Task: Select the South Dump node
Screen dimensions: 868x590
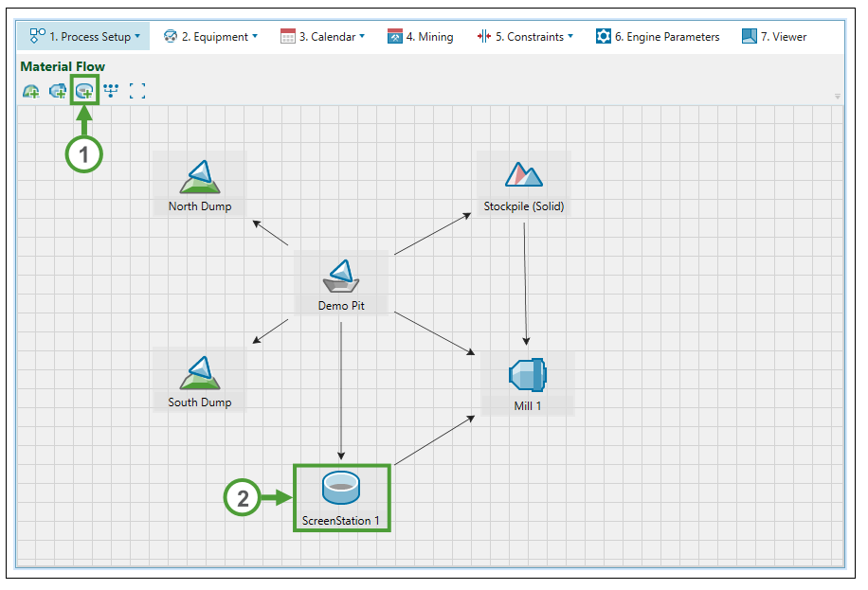Action: pyautogui.click(x=200, y=380)
